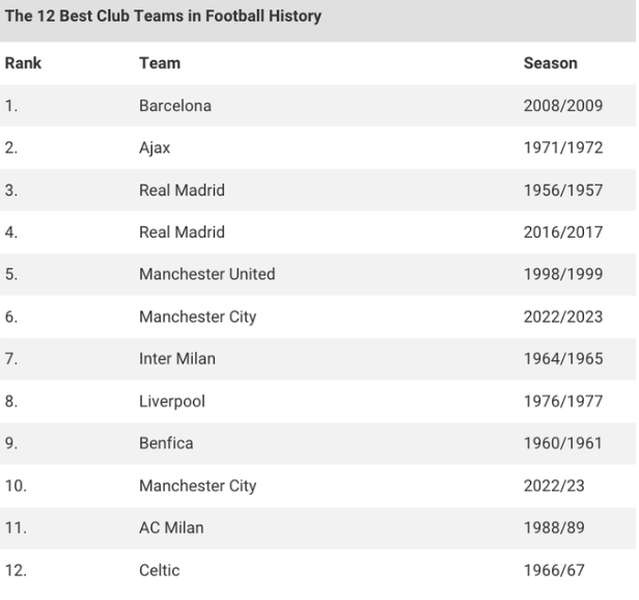The image size is (639, 600).
Task: Select the Ajax team cell
Action: point(154,148)
